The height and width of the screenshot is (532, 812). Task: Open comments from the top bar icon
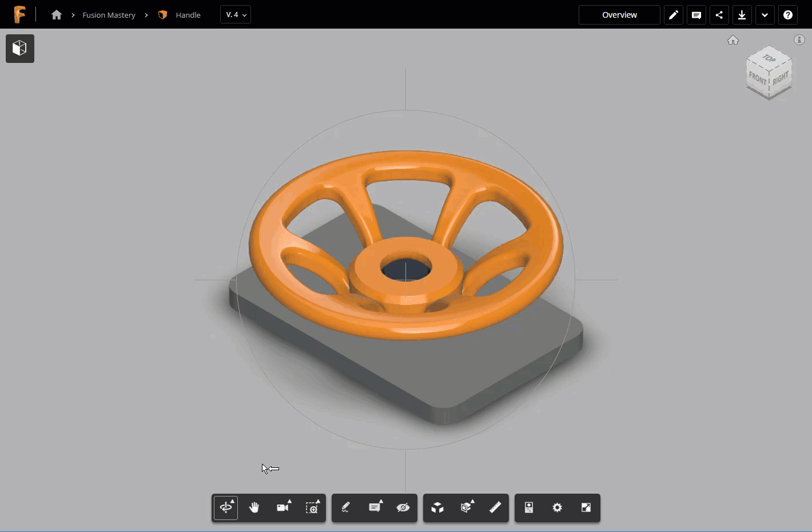click(x=696, y=15)
